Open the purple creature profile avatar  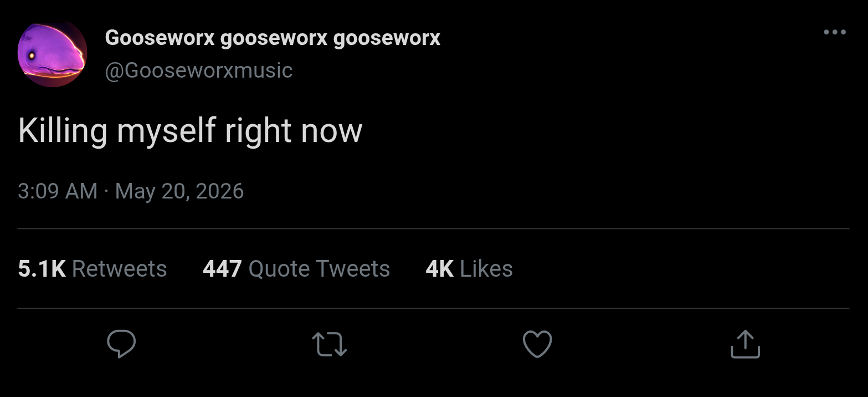coord(53,54)
